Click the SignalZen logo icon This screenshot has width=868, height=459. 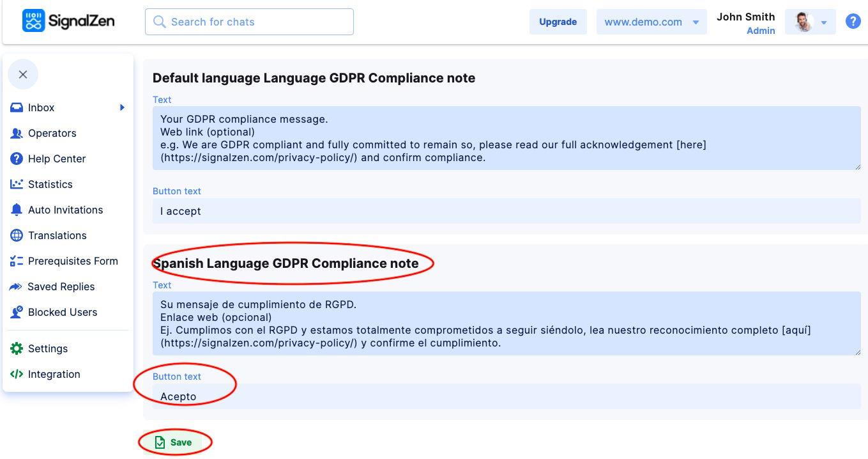click(x=33, y=21)
